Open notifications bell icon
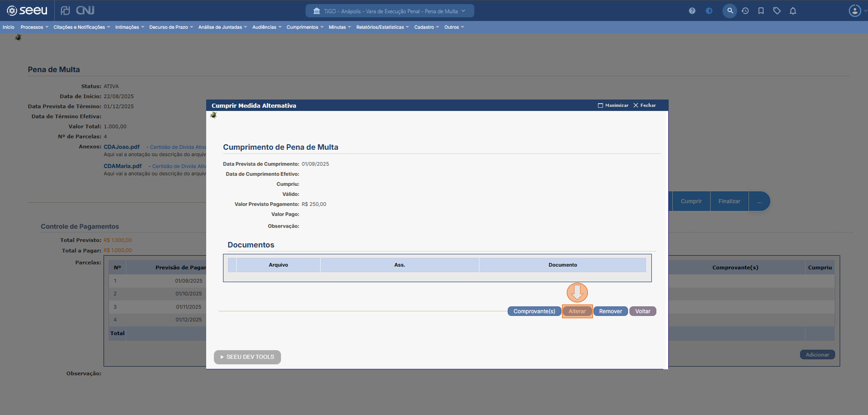 point(793,11)
